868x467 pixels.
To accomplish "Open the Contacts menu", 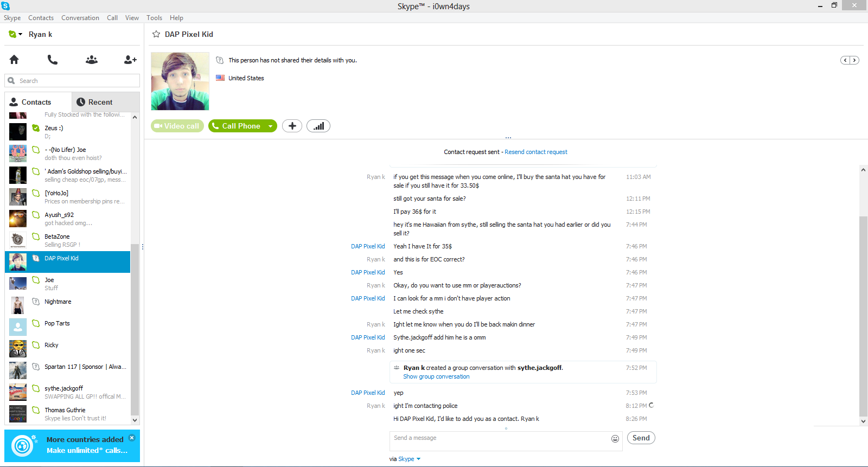I will [41, 18].
